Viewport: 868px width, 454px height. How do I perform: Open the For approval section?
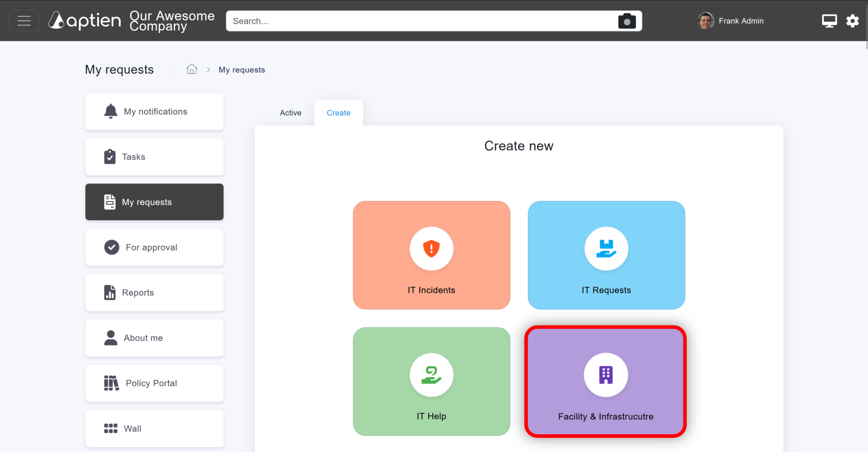click(x=154, y=247)
